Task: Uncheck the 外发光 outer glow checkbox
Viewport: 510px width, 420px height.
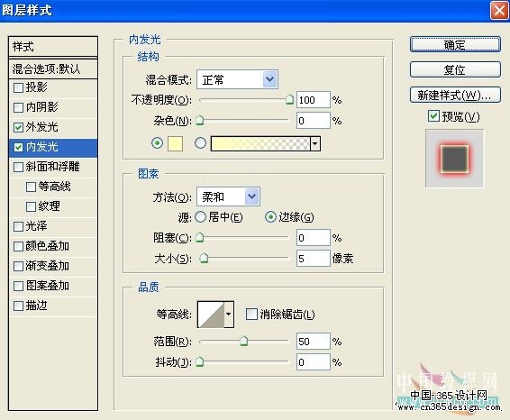Action: point(19,127)
